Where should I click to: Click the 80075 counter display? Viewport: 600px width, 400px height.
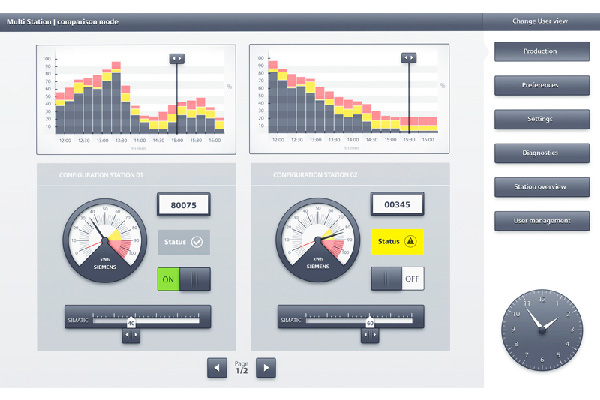click(184, 205)
